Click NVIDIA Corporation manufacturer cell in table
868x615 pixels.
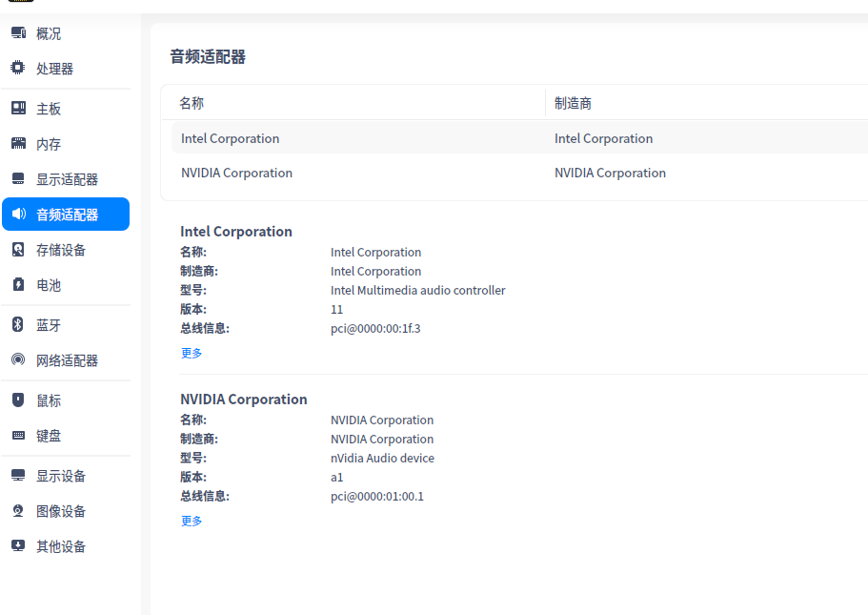[x=610, y=173]
